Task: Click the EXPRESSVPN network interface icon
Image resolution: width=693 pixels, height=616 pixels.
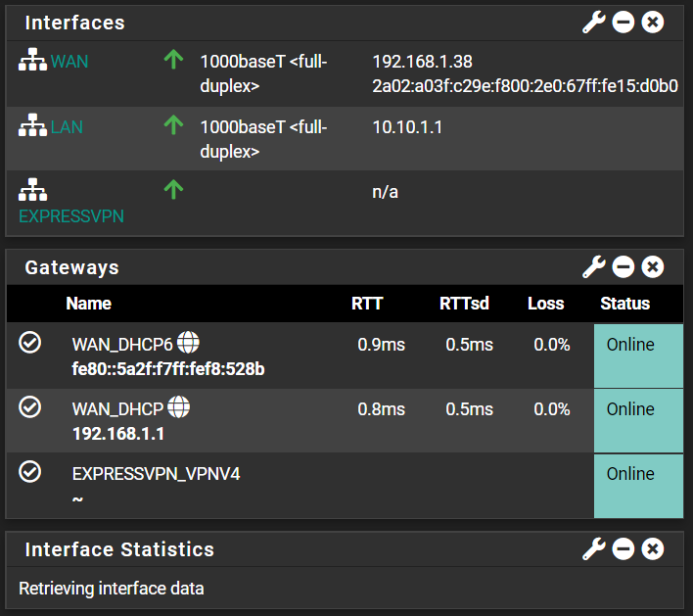Action: 32,190
